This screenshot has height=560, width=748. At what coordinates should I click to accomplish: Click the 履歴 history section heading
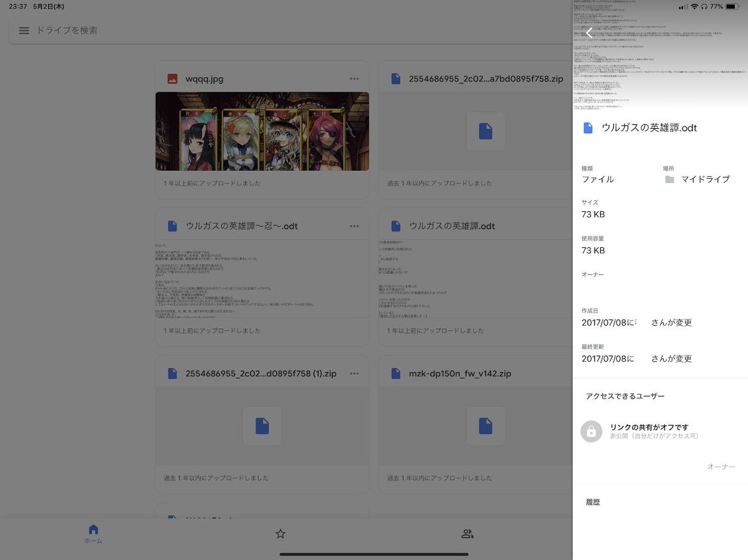[x=593, y=502]
